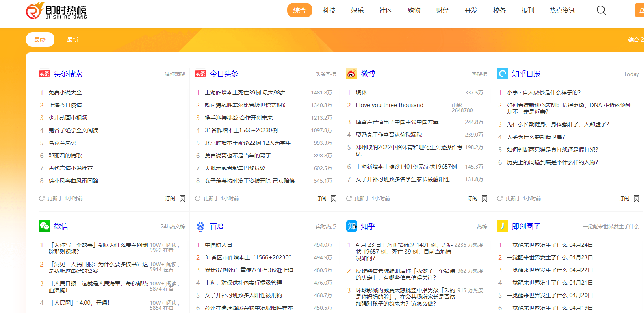Viewport: 644px width, 313px height.
Task: Open 上海:对保供礼包实行提级管理
Action: pyautogui.click(x=243, y=283)
